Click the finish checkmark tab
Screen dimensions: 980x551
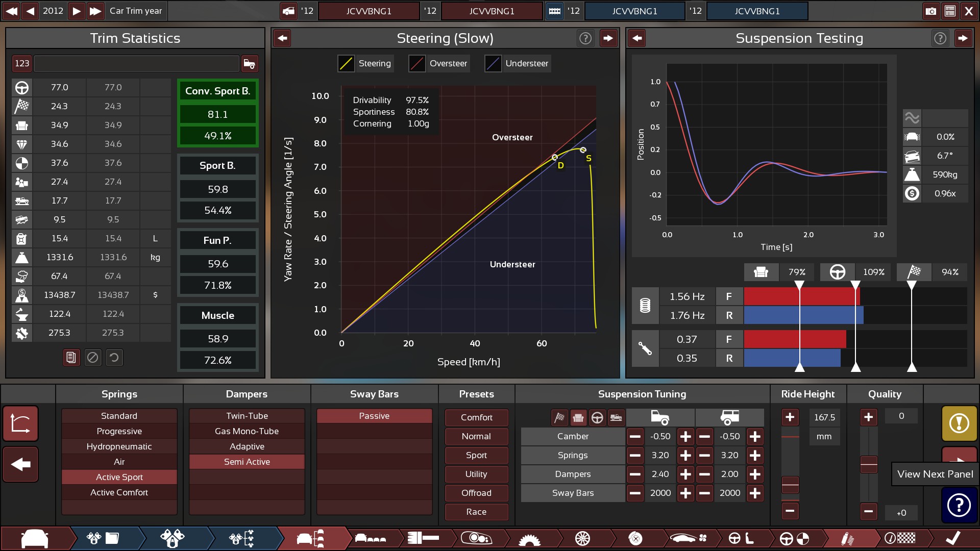tap(952, 538)
